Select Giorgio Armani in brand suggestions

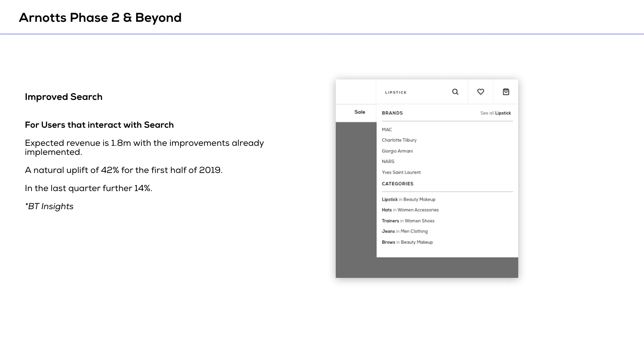pos(397,151)
